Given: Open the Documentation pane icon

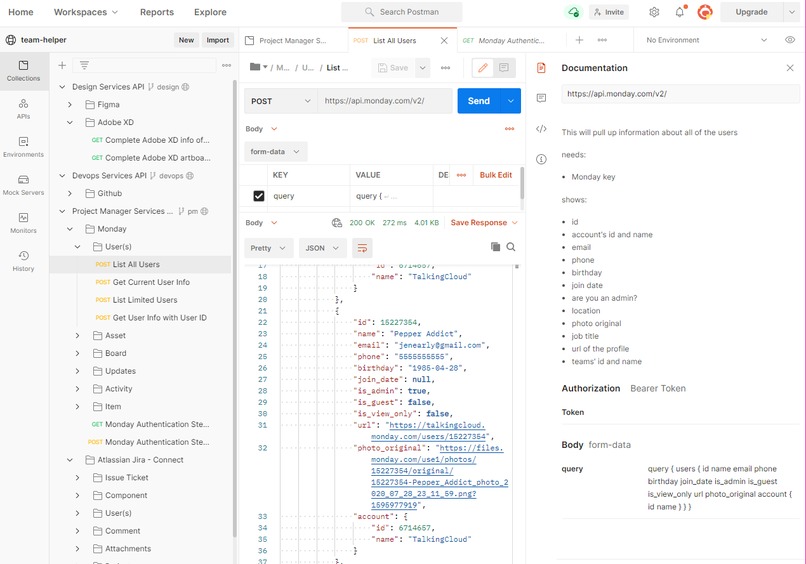Looking at the screenshot, I should [541, 68].
